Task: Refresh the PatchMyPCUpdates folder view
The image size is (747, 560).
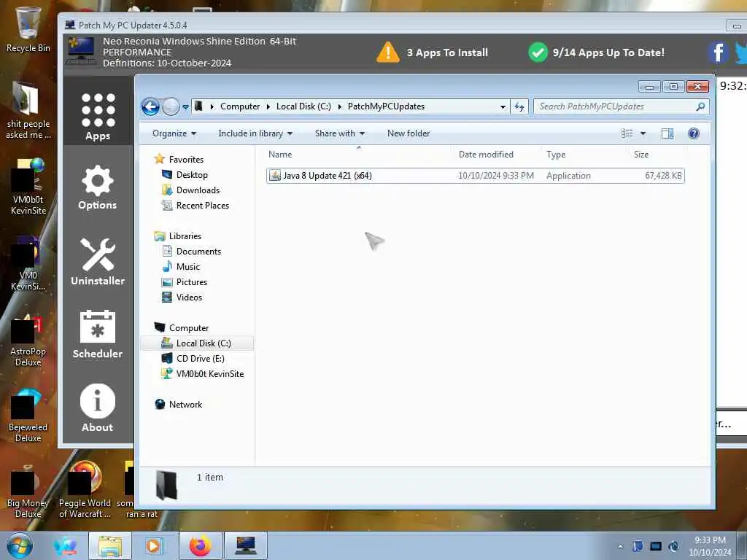Action: click(519, 106)
